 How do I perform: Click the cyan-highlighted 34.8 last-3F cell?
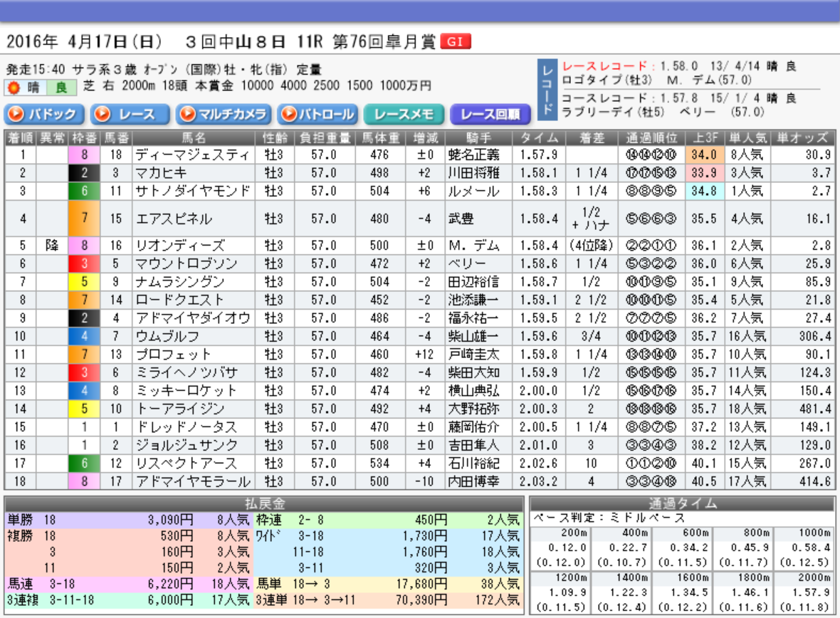coord(705,192)
